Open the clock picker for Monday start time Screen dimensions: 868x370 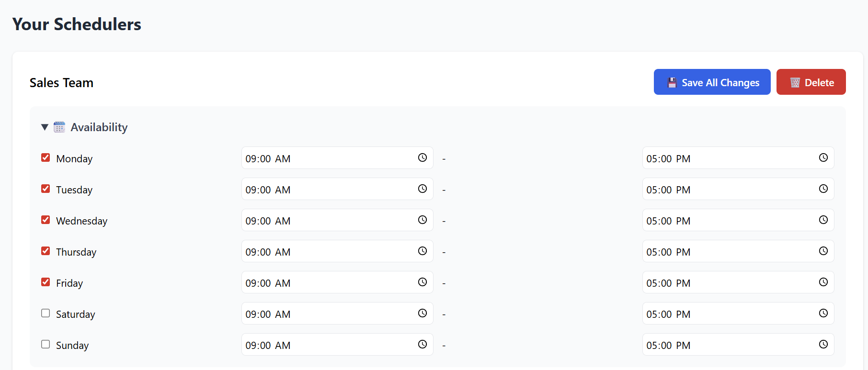click(422, 157)
